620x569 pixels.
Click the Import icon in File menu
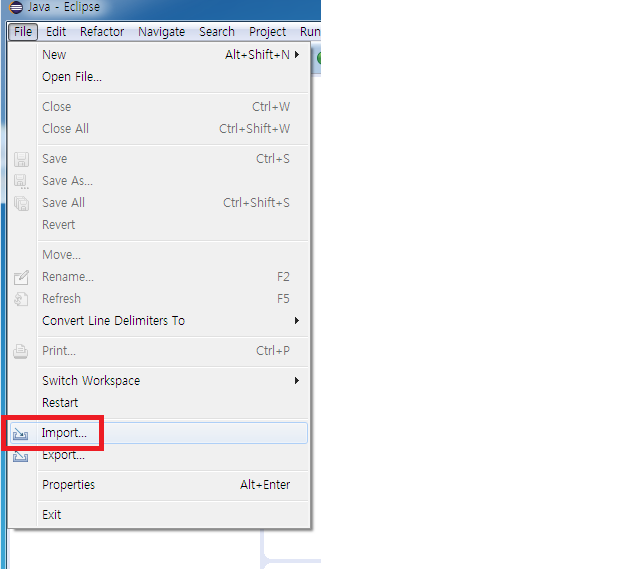click(20, 434)
